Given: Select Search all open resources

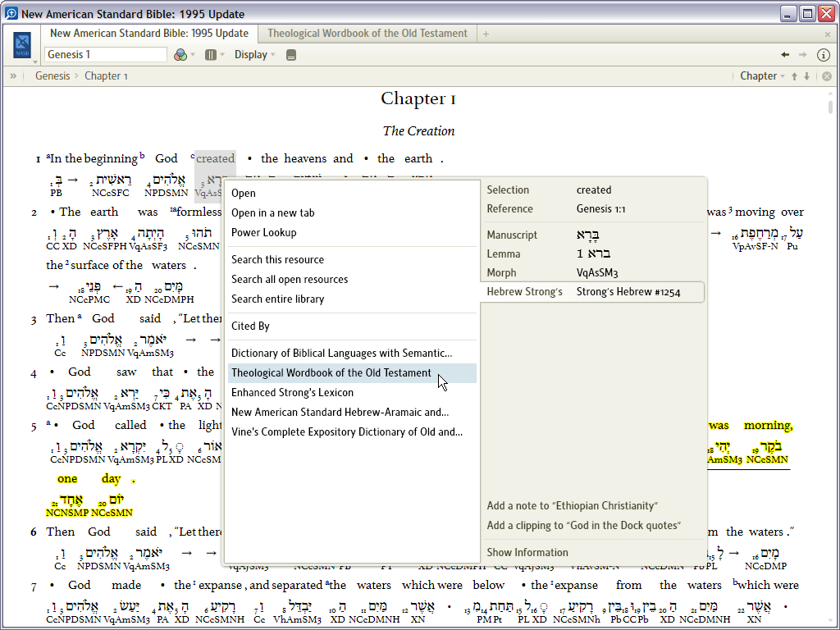Looking at the screenshot, I should pyautogui.click(x=352, y=279).
